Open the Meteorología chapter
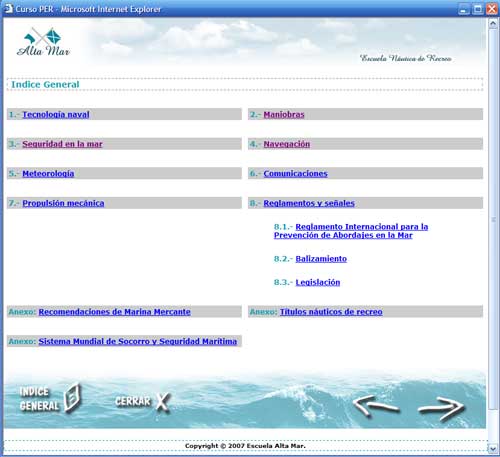This screenshot has width=500, height=457. click(48, 173)
